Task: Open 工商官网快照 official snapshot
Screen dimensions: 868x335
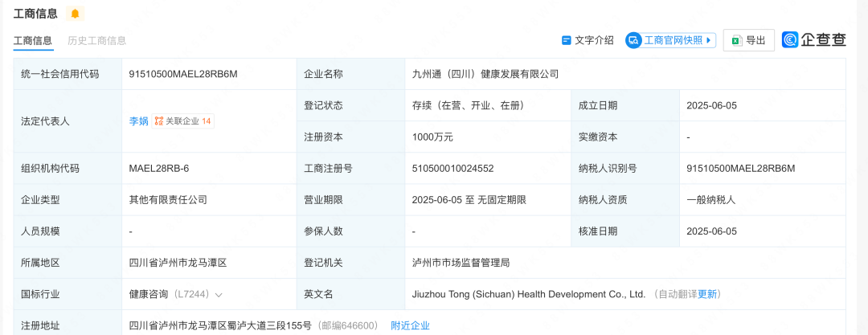Action: 671,40
